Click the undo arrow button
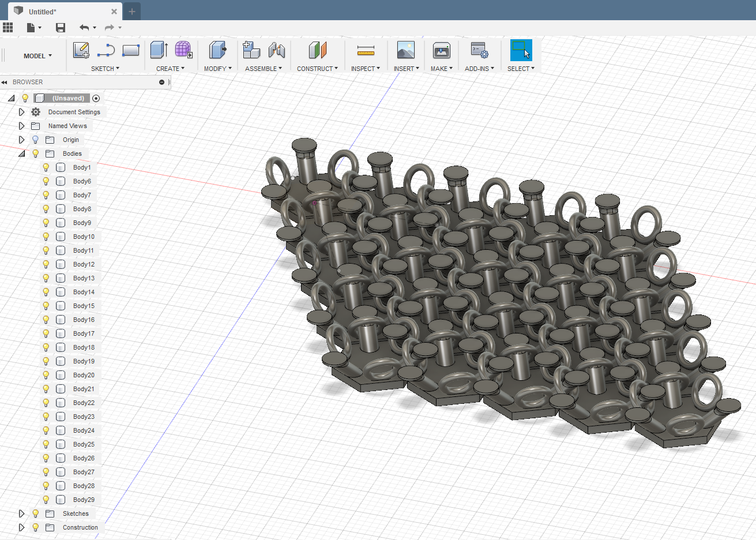Viewport: 756px width, 540px height. pos(84,27)
